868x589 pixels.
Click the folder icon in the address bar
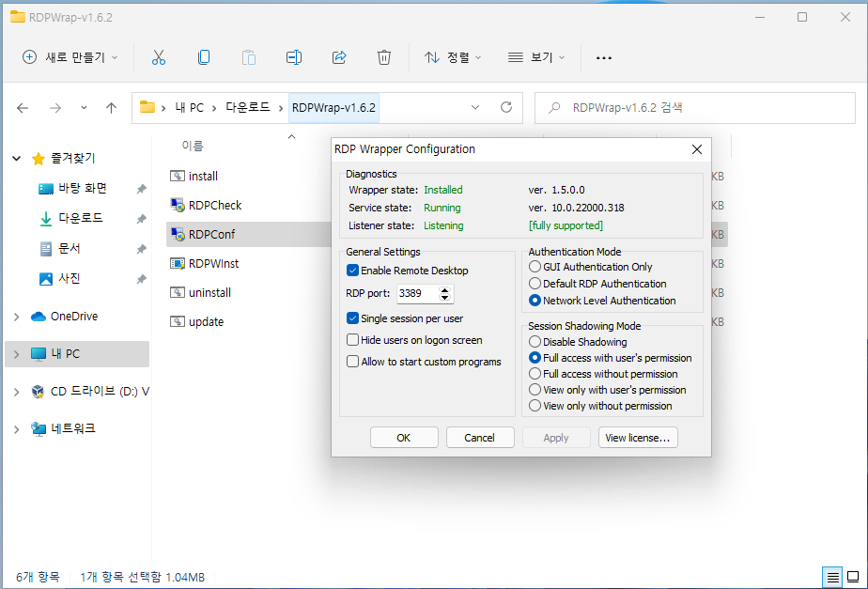[x=147, y=107]
